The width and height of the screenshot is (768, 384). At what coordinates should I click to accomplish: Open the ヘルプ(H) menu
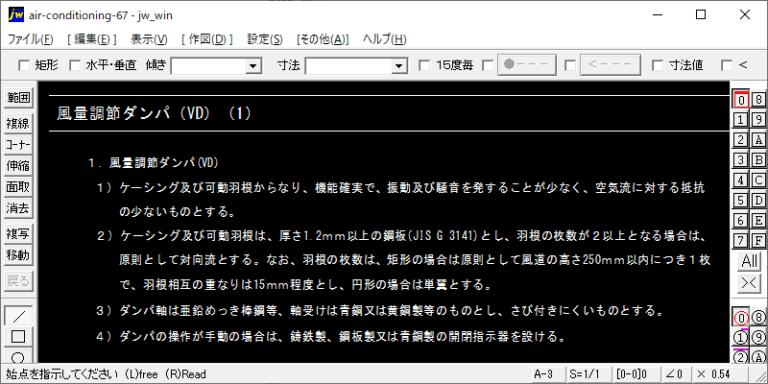coord(384,40)
